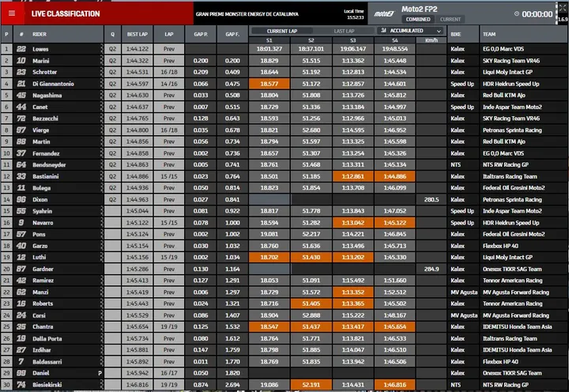Click Navarro's orange S4 time 1:45.122
569x392 pixels.
pos(395,223)
